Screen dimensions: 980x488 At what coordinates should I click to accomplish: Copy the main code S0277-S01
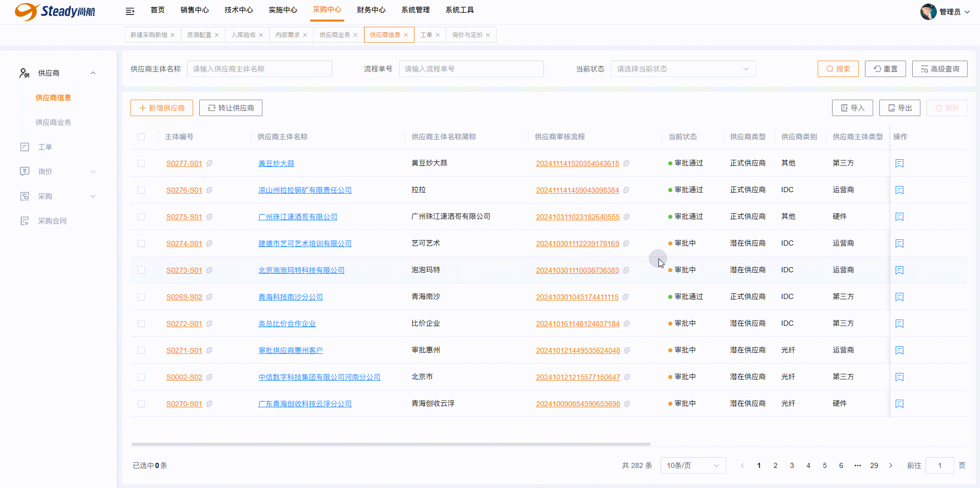point(209,163)
